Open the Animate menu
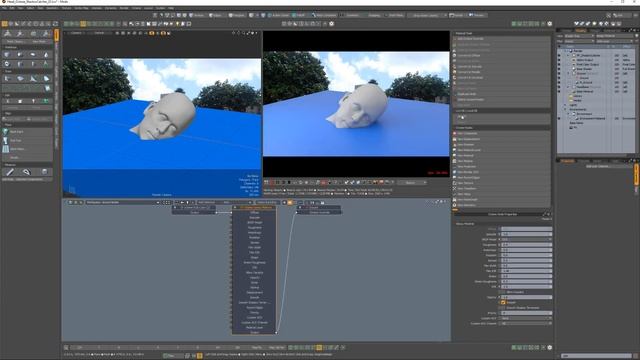This screenshot has width=640, height=360. pos(96,8)
